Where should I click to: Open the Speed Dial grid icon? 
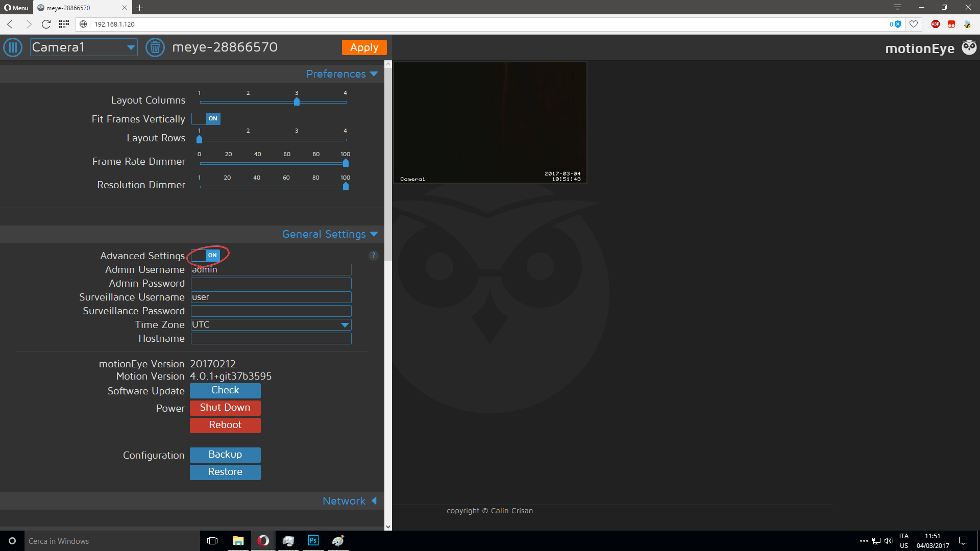click(64, 24)
